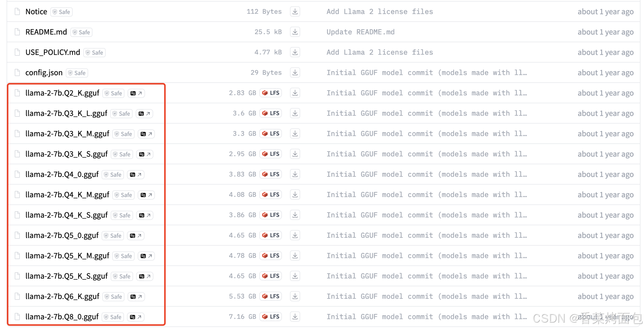This screenshot has width=644, height=329.
Task: Open GGUF viewer icon for Q3_K_S file
Action: pyautogui.click(x=145, y=154)
